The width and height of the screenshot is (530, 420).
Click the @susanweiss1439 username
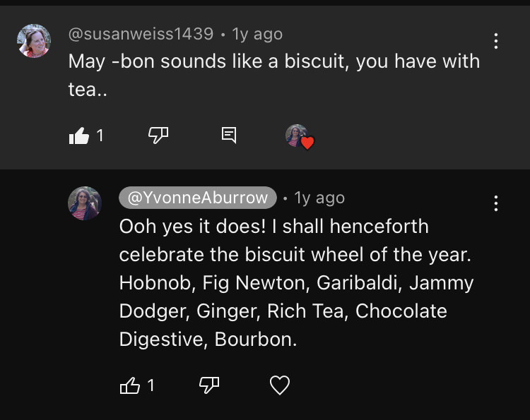click(x=141, y=34)
